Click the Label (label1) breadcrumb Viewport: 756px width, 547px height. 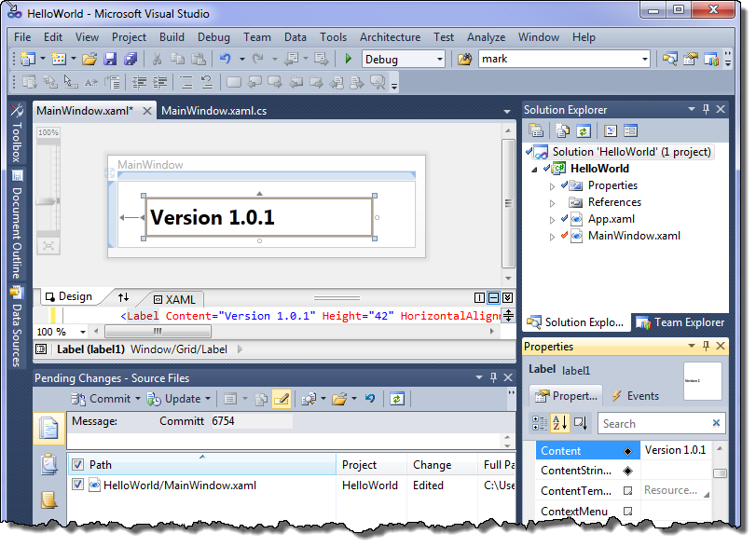tap(90, 349)
